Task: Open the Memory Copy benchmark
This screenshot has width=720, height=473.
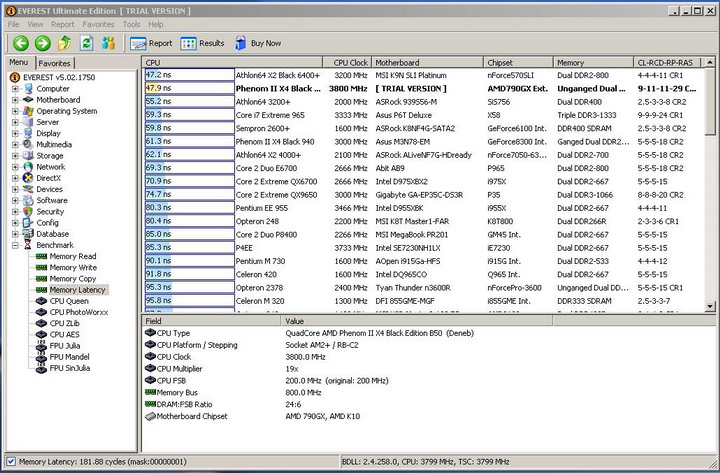Action: 66,279
